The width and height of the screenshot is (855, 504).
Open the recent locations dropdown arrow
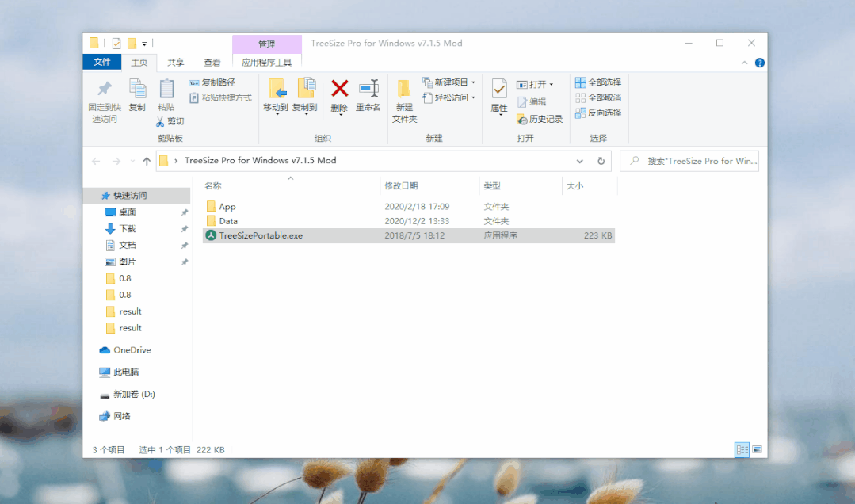tap(132, 162)
